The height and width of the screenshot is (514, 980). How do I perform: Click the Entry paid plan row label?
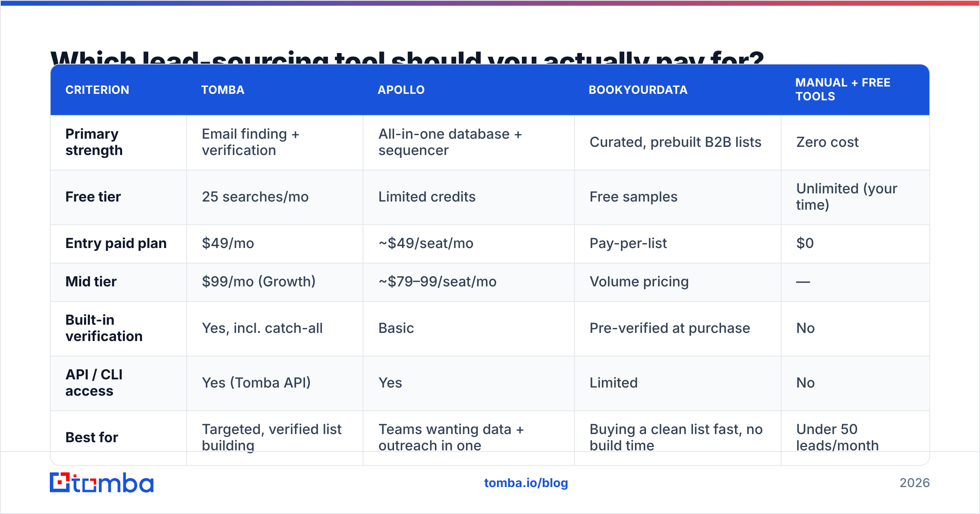(x=116, y=243)
